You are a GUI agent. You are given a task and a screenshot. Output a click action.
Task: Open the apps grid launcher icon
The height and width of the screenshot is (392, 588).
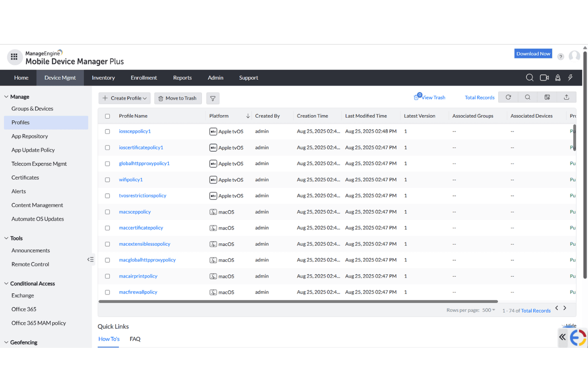[14, 57]
